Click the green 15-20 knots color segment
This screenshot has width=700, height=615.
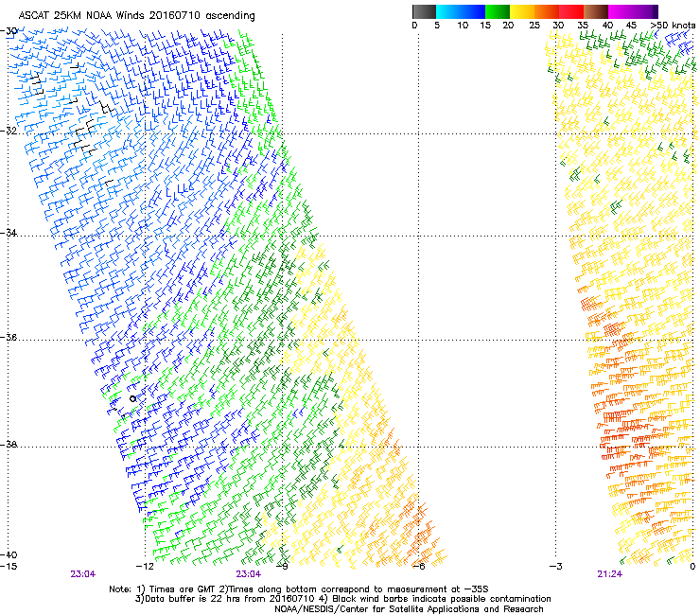coord(498,11)
